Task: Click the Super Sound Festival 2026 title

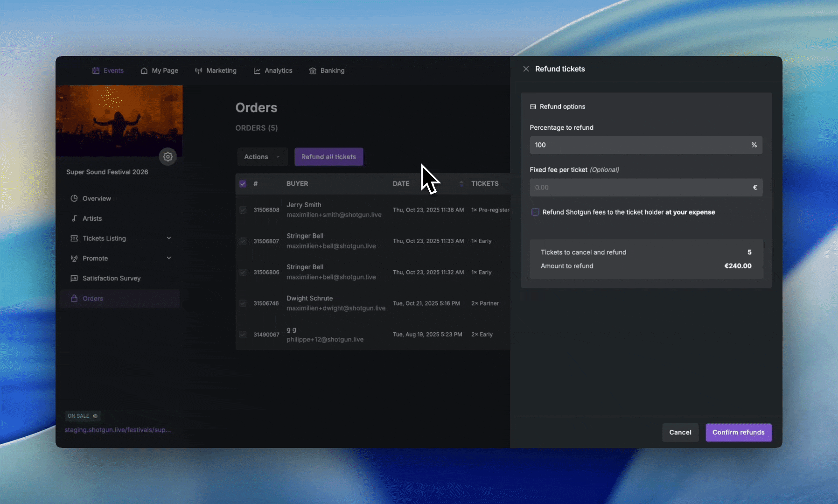Action: (x=107, y=172)
